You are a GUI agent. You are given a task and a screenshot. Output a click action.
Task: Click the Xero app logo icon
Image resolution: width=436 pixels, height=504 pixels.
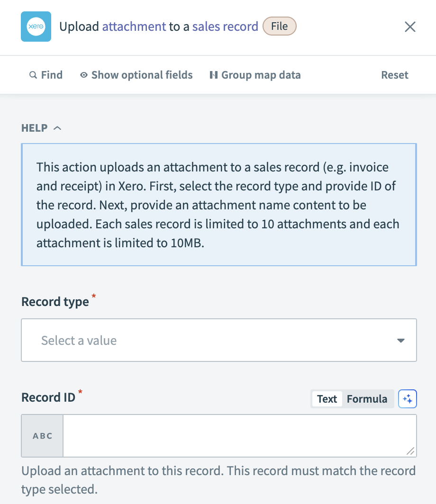tap(36, 27)
